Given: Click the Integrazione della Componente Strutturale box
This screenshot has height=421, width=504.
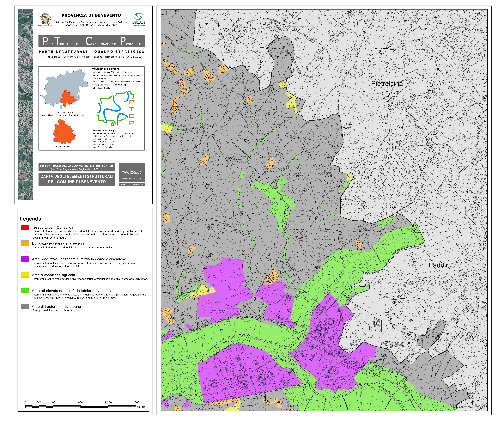Looking at the screenshot, I should (77, 167).
